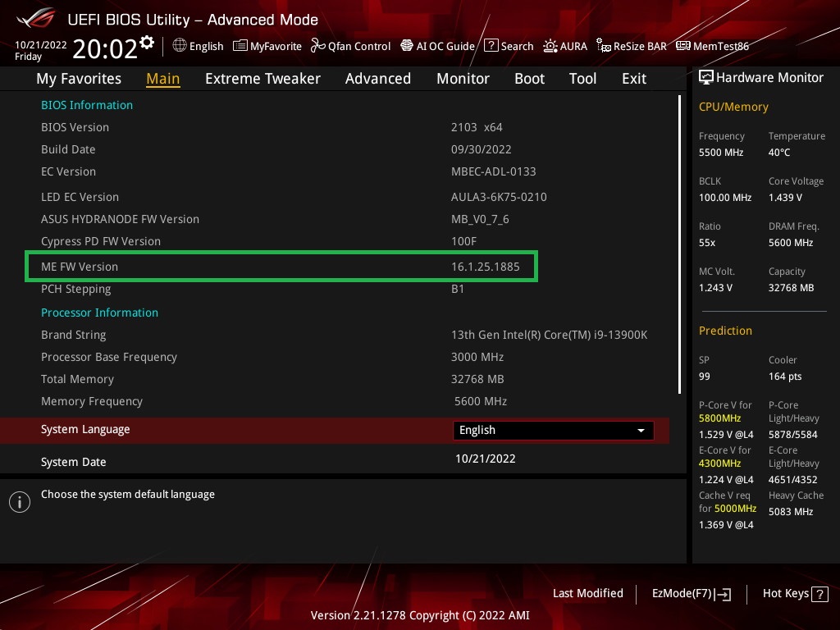Toggle ReSize BAR icon

coord(603,46)
